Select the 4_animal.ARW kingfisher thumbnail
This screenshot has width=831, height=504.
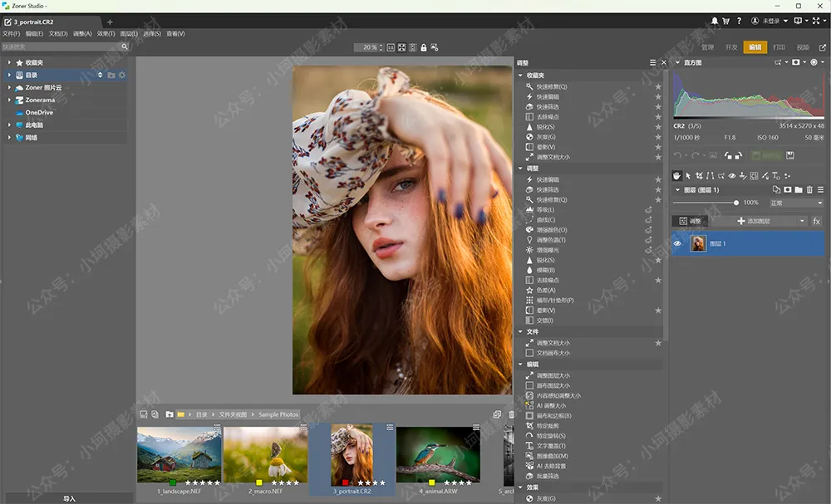coord(438,455)
